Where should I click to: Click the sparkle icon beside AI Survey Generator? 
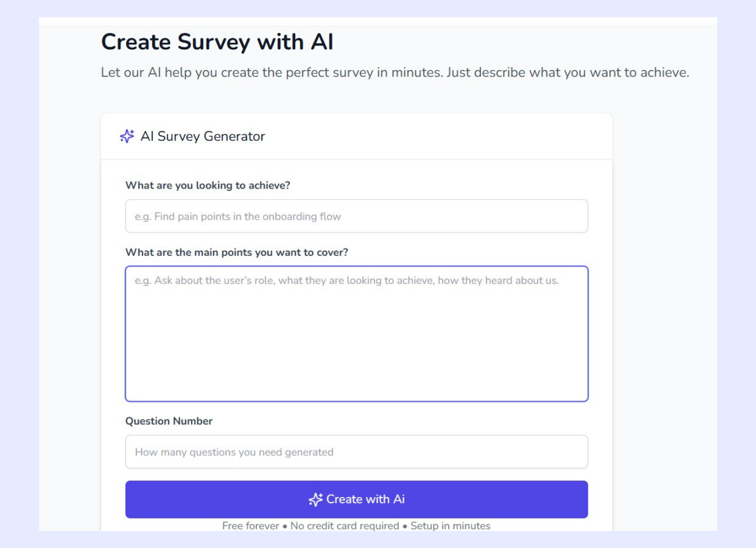click(x=127, y=136)
